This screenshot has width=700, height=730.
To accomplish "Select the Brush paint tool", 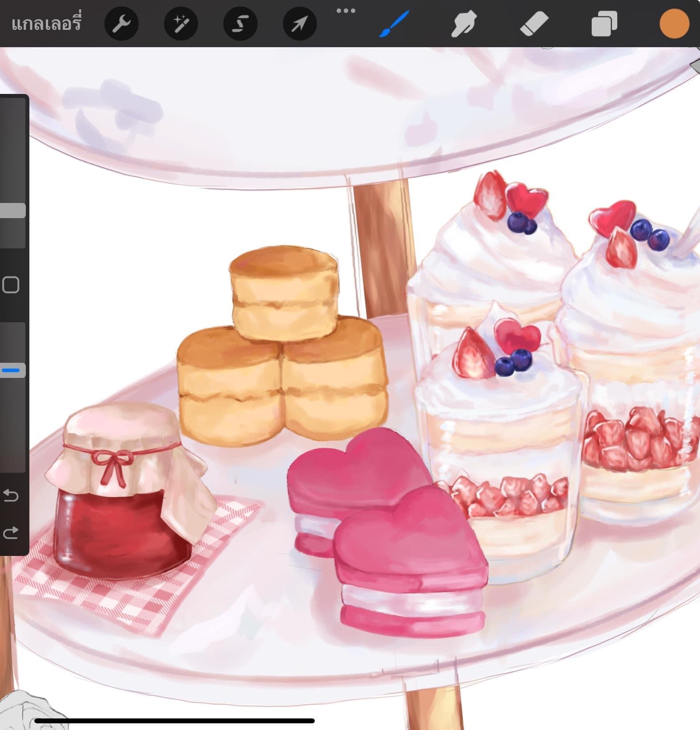I will (394, 24).
